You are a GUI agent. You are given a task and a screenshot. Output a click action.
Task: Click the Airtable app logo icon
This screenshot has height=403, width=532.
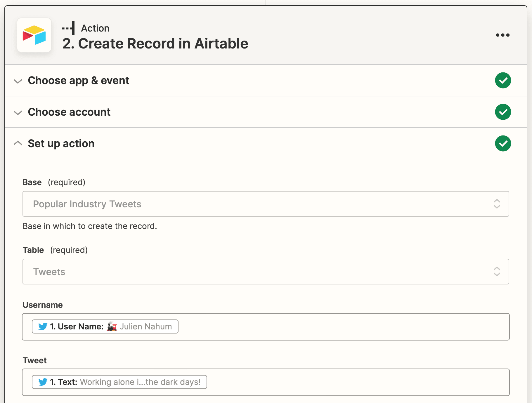[34, 35]
